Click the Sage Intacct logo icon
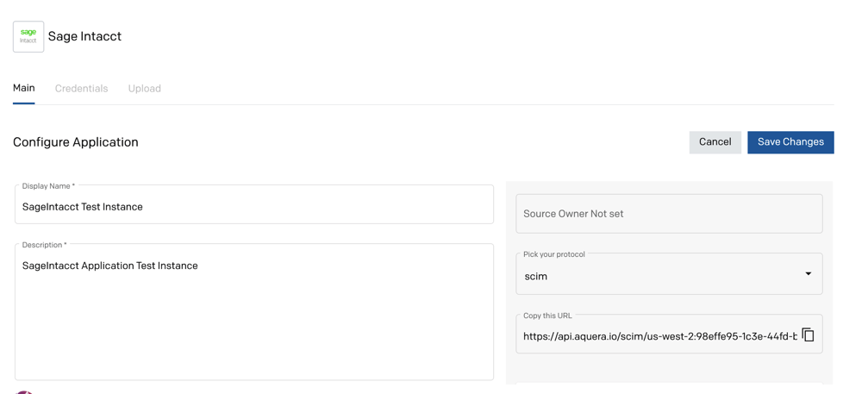This screenshot has height=394, width=868. point(28,37)
